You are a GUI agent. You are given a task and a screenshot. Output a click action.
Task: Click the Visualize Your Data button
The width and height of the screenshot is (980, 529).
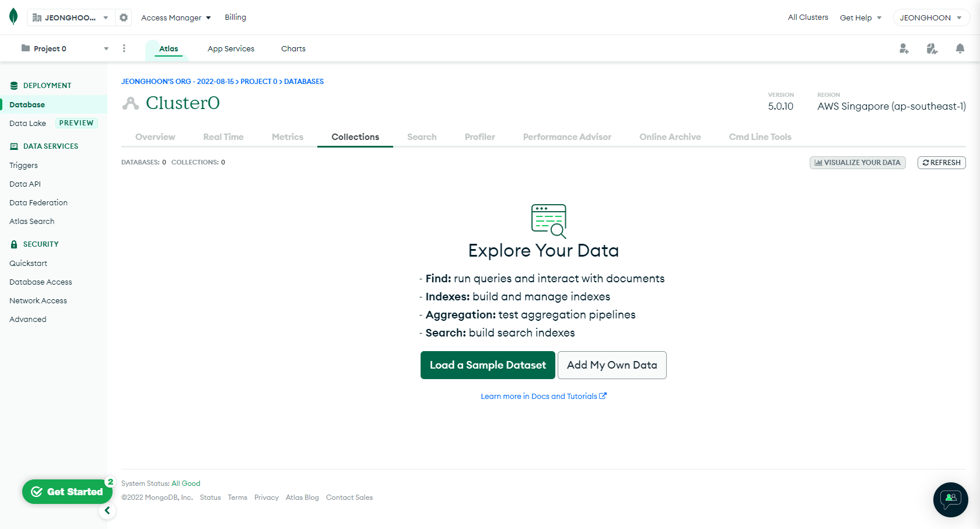pos(857,163)
